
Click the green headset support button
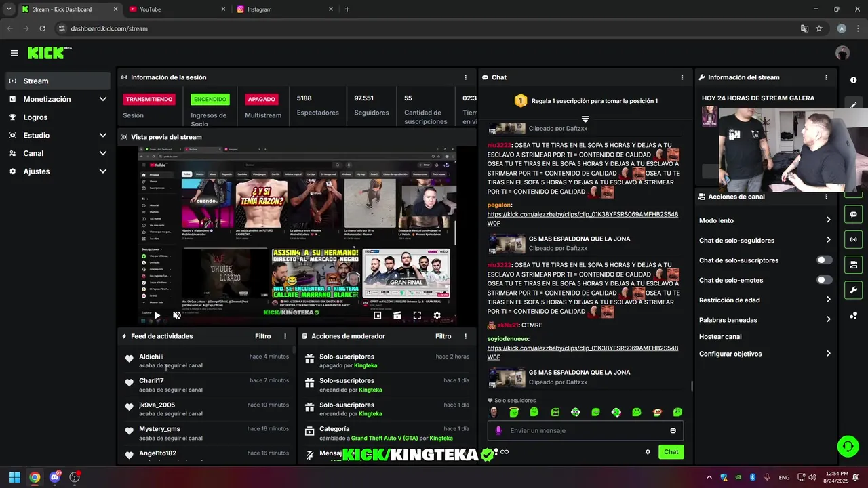[848, 446]
